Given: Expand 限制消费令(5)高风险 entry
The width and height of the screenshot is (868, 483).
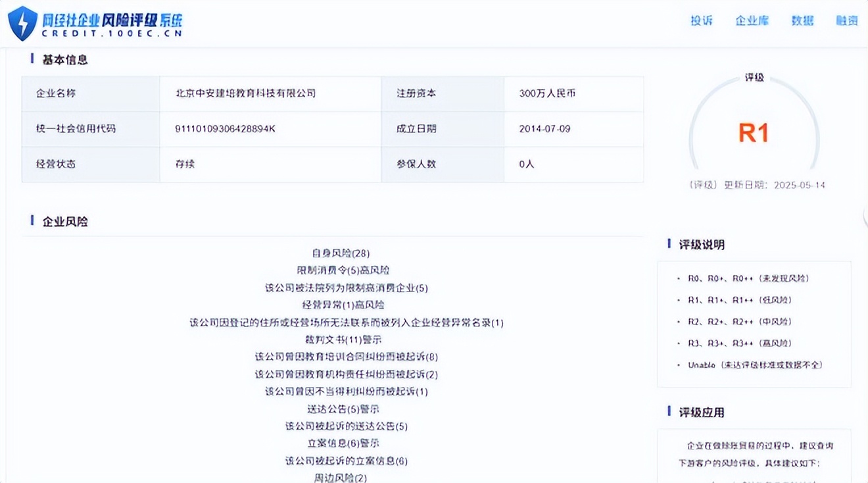Looking at the screenshot, I should [343, 270].
